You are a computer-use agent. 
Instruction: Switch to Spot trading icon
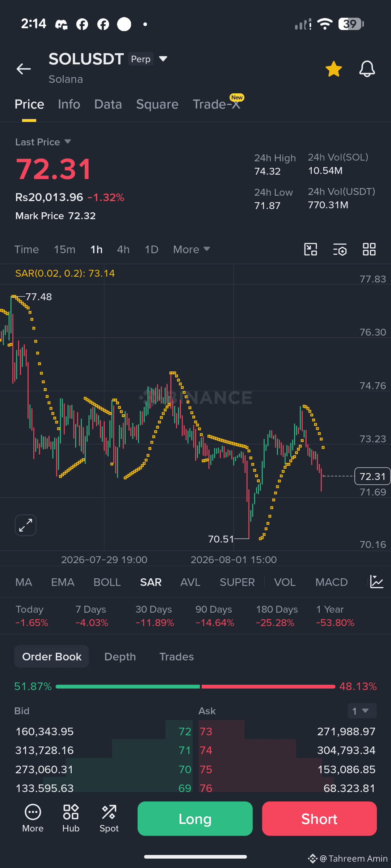point(109,819)
